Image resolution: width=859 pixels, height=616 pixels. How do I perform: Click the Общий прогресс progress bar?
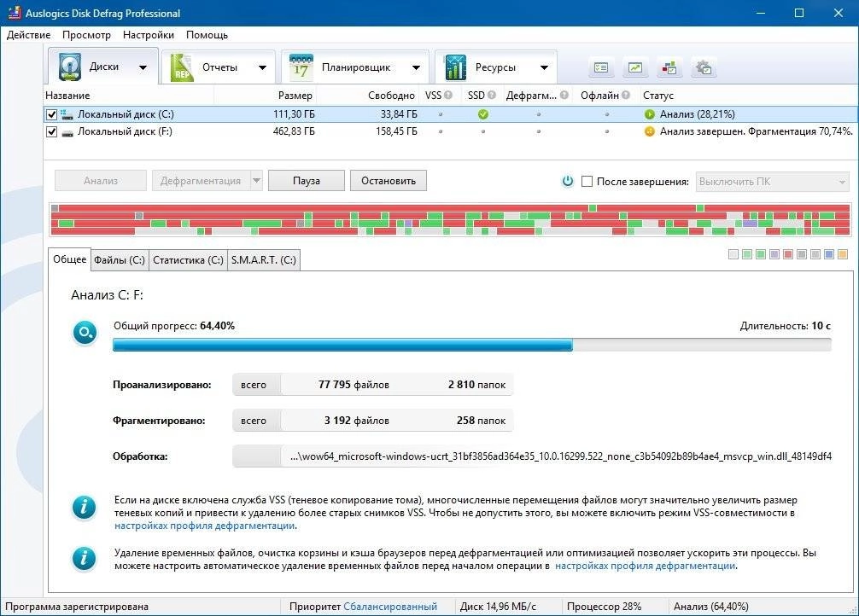pyautogui.click(x=471, y=345)
